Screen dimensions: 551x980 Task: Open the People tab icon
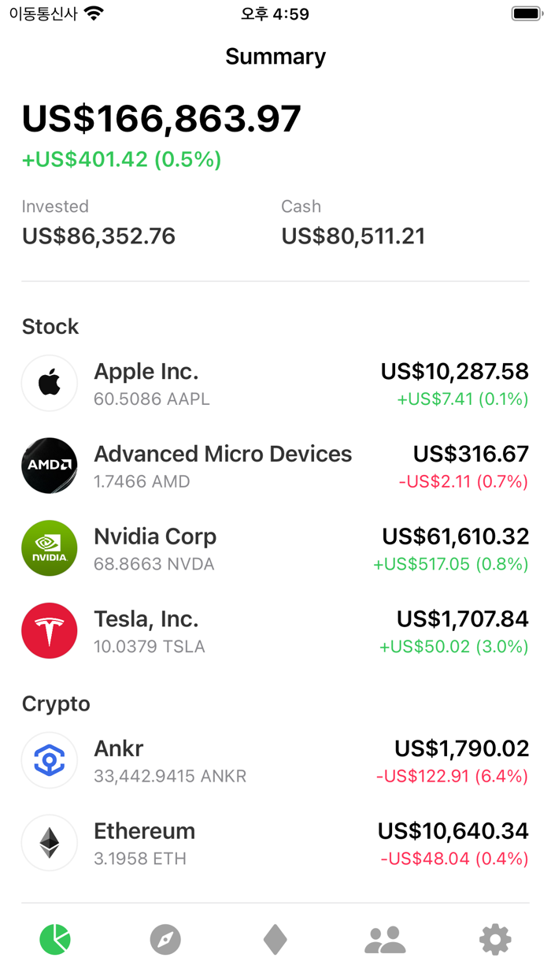click(x=385, y=939)
